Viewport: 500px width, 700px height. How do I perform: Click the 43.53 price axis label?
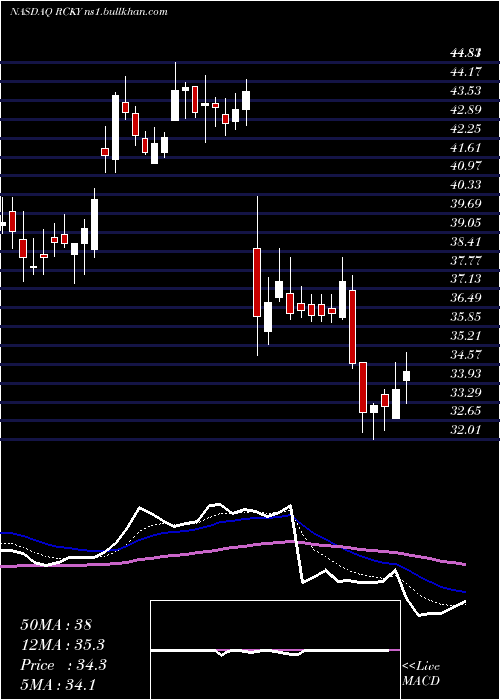466,91
